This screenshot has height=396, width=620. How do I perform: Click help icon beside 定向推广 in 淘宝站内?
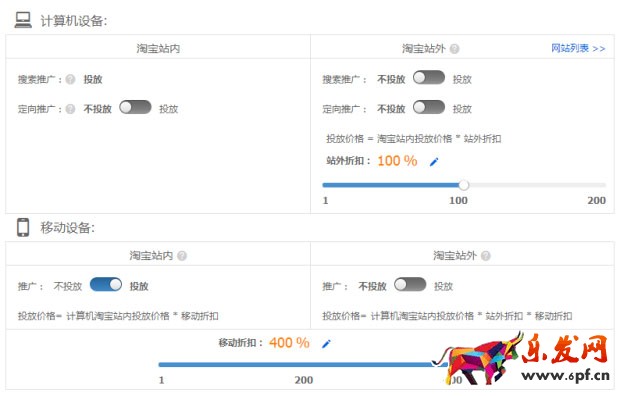click(70, 109)
